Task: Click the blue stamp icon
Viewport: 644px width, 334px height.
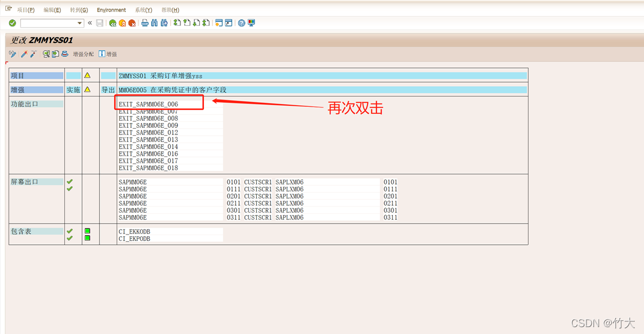Action: tap(65, 54)
